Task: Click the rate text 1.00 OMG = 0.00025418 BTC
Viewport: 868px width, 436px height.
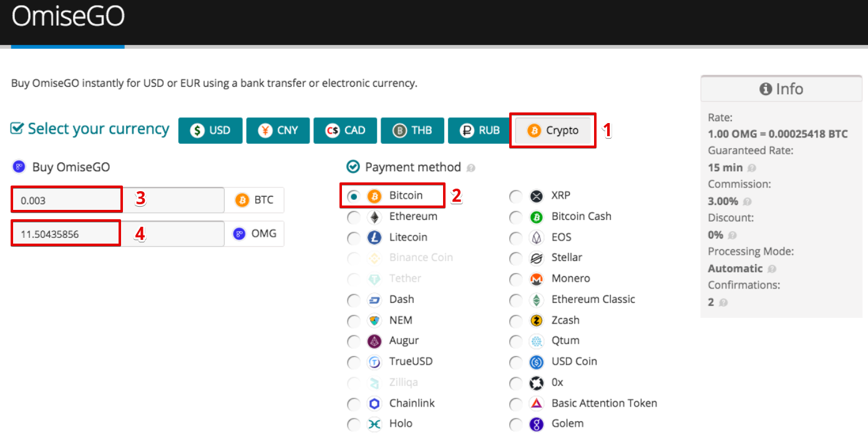Action: 778,134
